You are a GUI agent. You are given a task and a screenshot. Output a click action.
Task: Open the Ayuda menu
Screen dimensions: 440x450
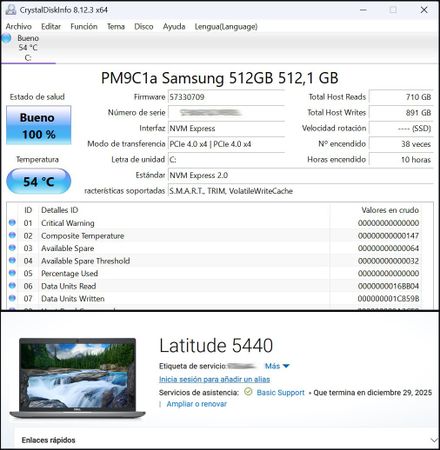[174, 26]
